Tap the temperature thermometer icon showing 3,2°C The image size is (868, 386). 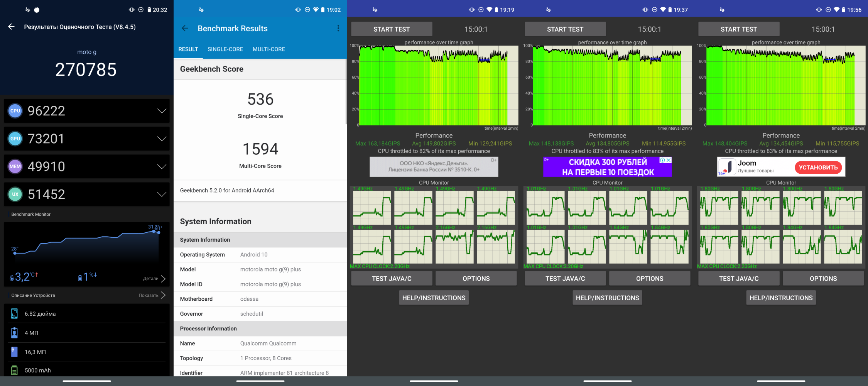[x=12, y=278]
